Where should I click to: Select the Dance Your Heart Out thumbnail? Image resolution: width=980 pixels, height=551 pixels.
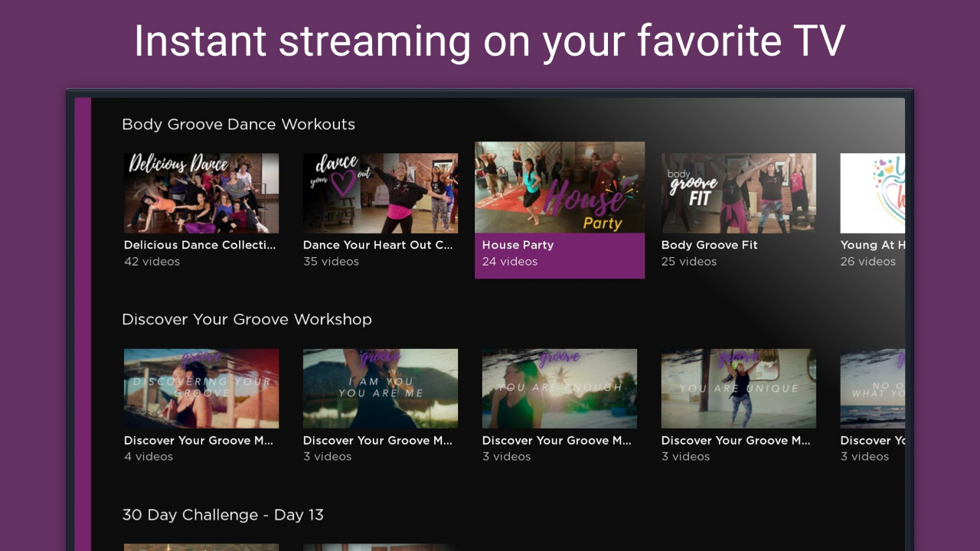381,193
